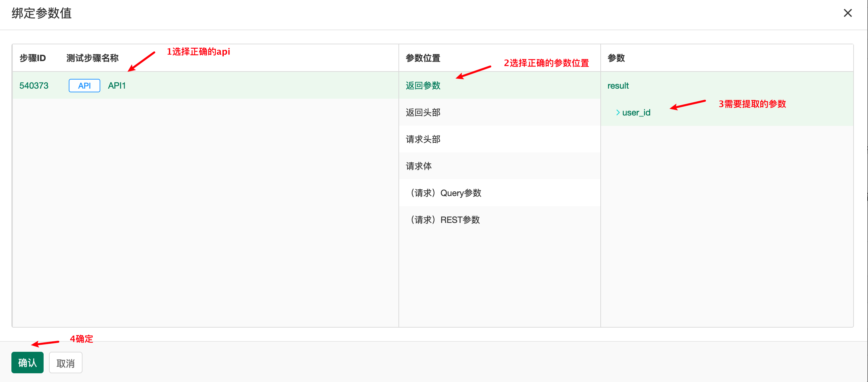Viewport: 868px width, 382px height.
Task: Select 请求头部 parameter position
Action: [423, 139]
